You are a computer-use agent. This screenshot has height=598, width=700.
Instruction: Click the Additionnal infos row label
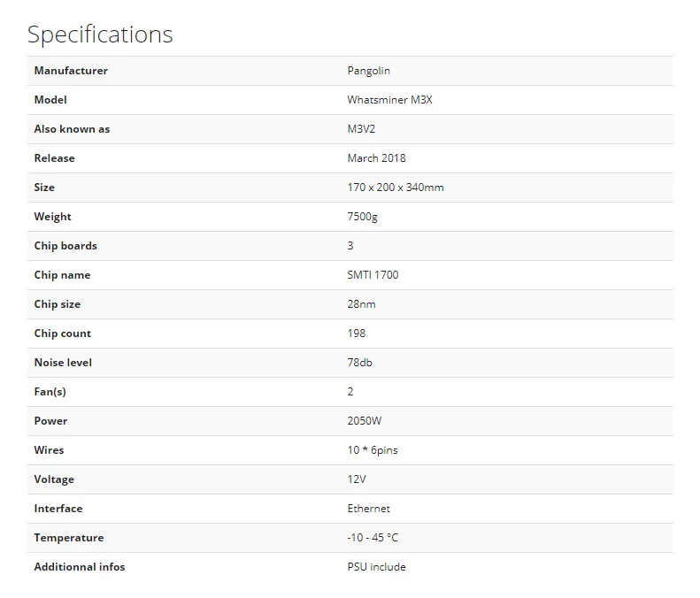pos(80,567)
